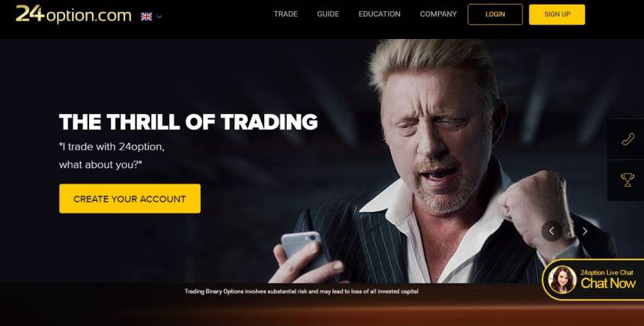Image resolution: width=644 pixels, height=326 pixels.
Task: Go to previous slide with left arrow
Action: [552, 231]
